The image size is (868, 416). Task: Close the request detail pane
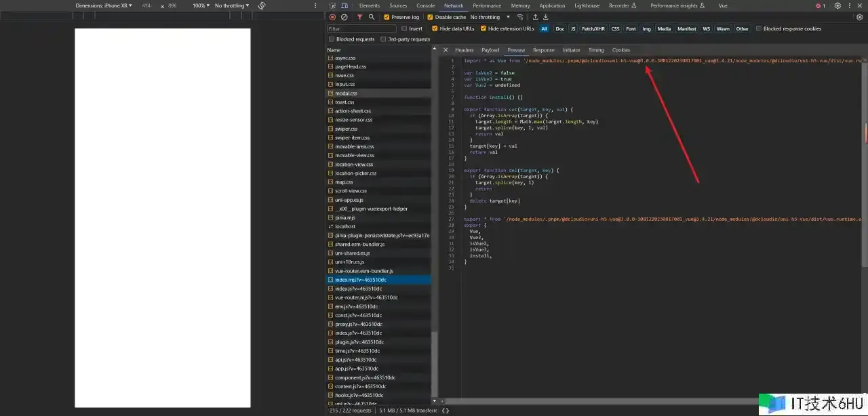point(446,50)
